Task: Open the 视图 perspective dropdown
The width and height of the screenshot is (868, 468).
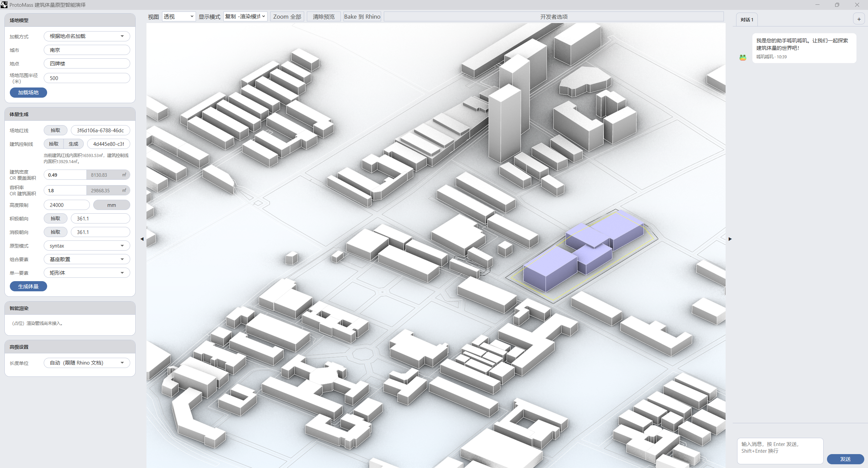Action: coord(179,17)
